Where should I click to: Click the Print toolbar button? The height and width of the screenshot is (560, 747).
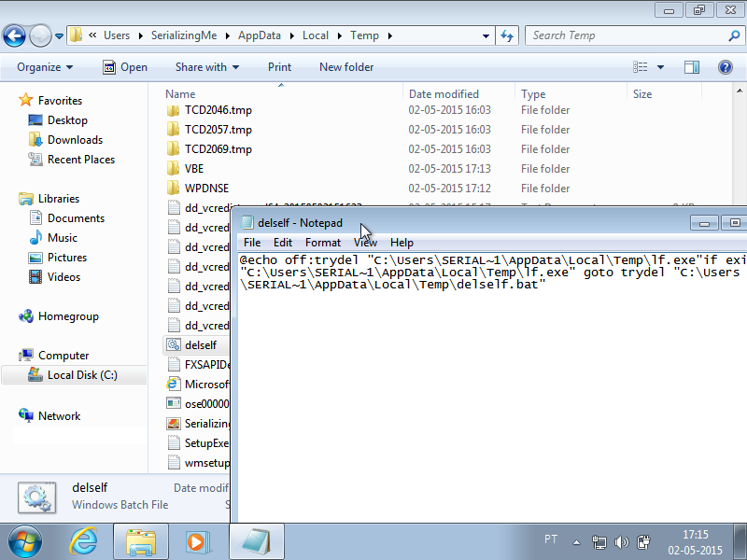point(279,67)
